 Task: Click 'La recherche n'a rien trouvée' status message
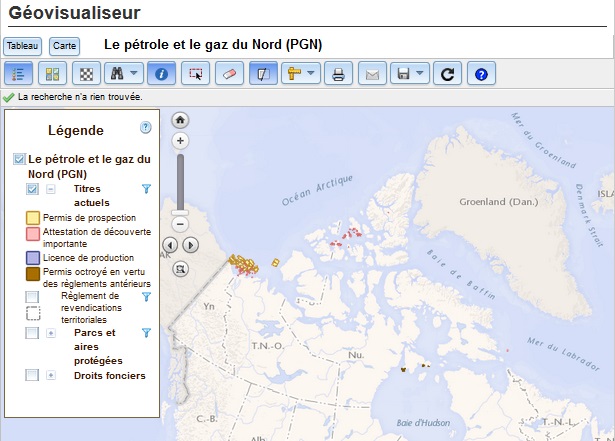coord(80,97)
